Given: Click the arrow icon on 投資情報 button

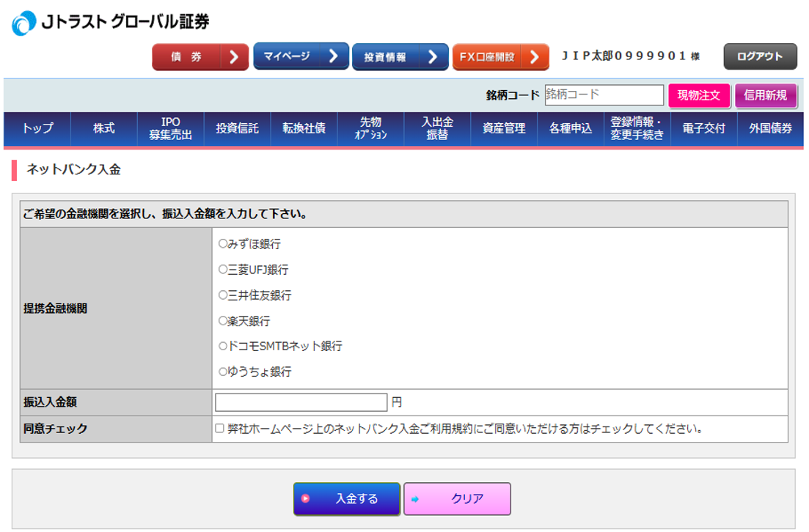Looking at the screenshot, I should (433, 56).
